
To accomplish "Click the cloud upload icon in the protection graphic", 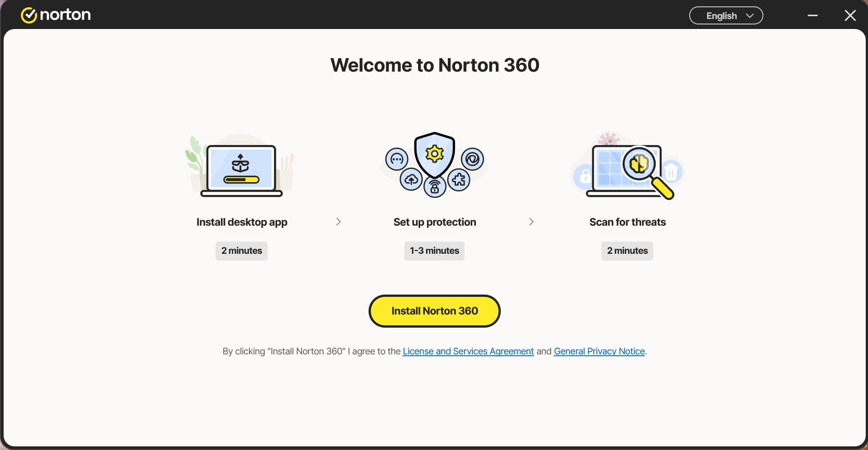I will tap(411, 180).
